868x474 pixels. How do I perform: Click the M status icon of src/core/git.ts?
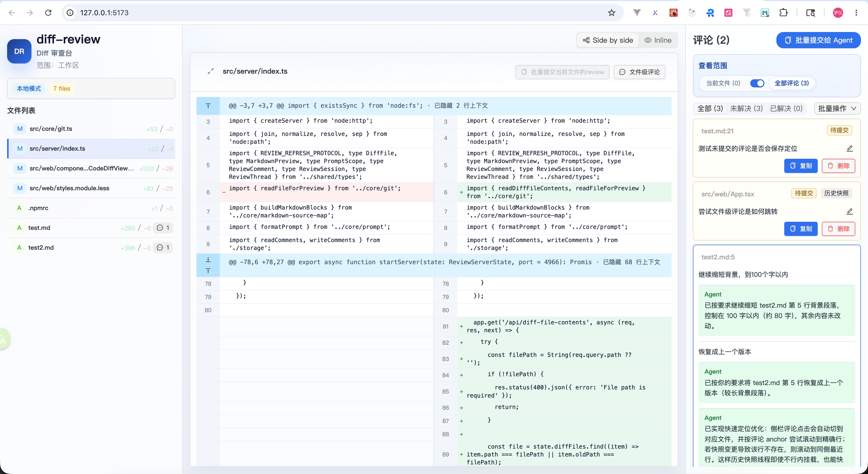coord(20,129)
